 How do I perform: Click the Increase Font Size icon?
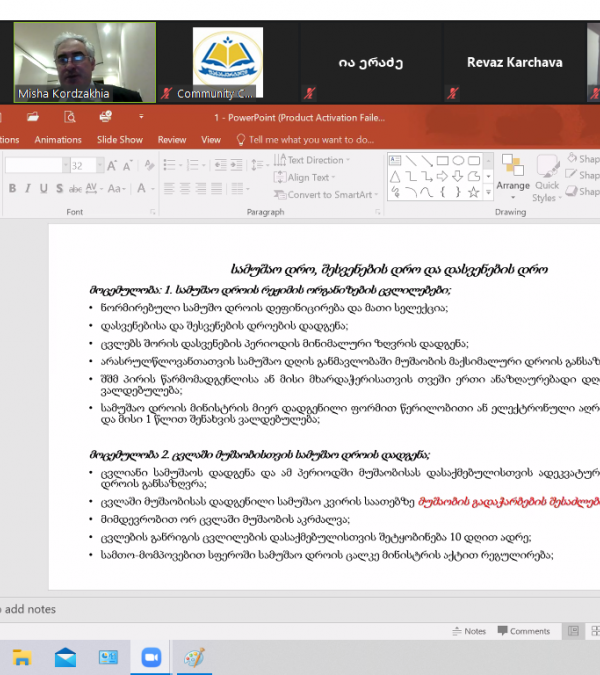(112, 165)
